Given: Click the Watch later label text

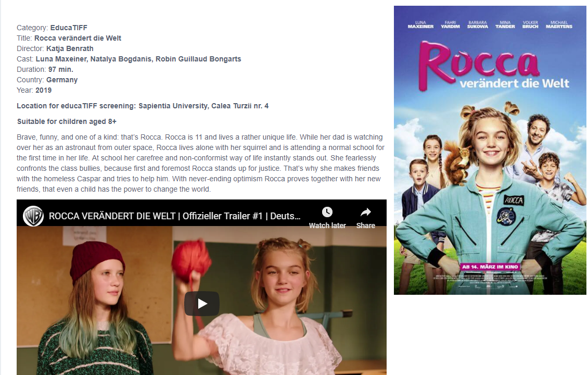Looking at the screenshot, I should (327, 226).
